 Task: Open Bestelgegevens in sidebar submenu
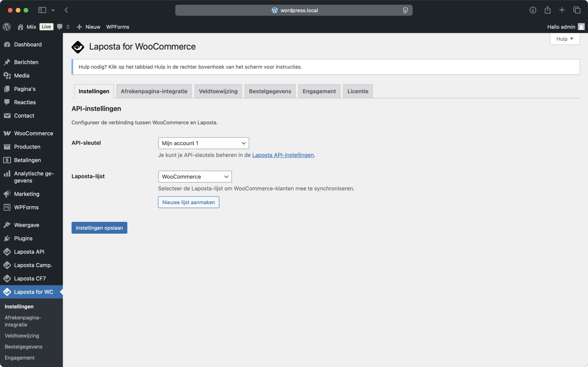[24, 347]
